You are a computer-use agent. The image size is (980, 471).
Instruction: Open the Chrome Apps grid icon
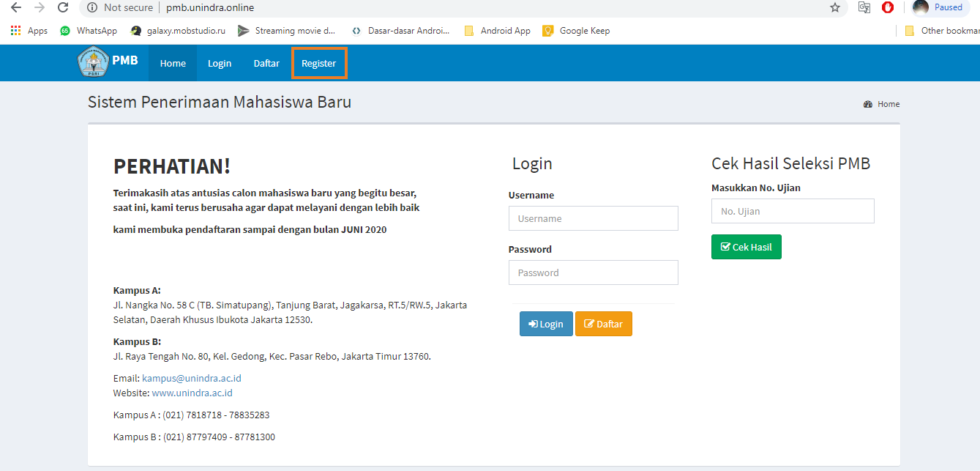tap(15, 30)
